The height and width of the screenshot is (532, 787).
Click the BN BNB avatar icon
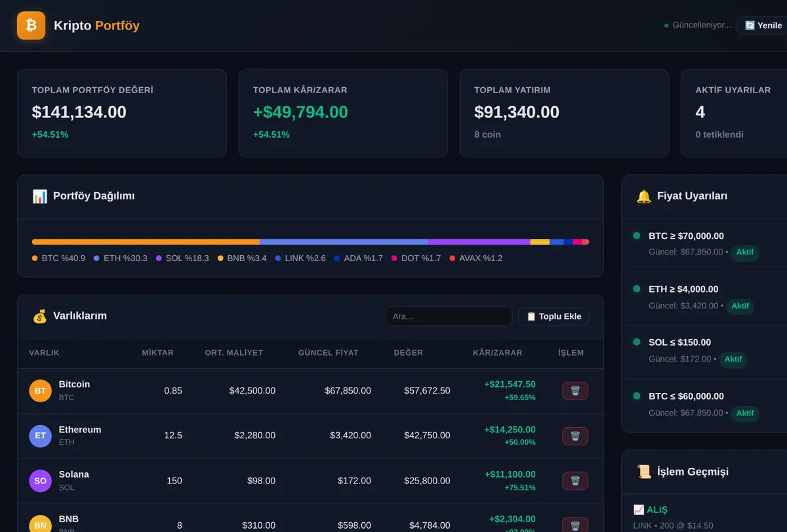(x=40, y=523)
